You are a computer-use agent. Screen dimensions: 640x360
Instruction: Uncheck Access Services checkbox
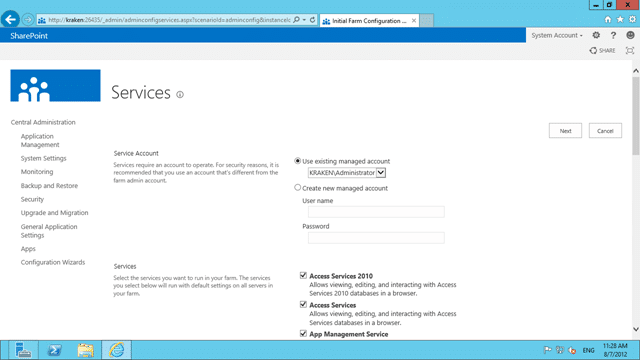(303, 304)
